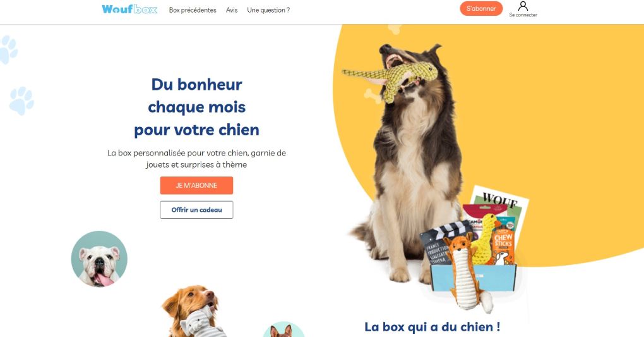Click the bulldog circular photo
644x337 pixels.
(99, 259)
